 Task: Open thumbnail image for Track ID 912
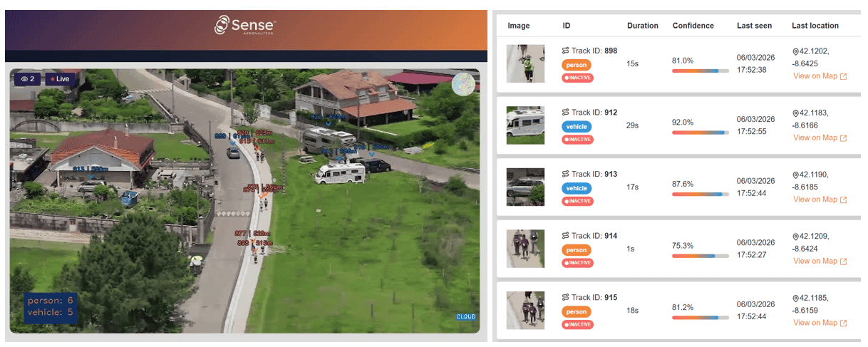525,125
